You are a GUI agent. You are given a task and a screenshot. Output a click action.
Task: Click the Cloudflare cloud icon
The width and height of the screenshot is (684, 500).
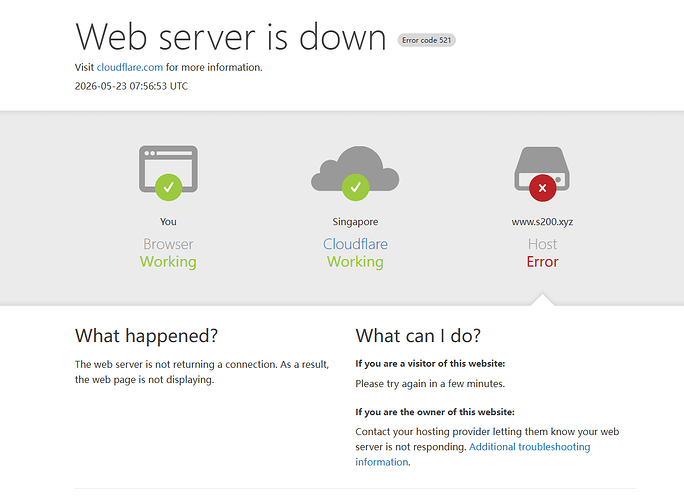click(x=355, y=173)
